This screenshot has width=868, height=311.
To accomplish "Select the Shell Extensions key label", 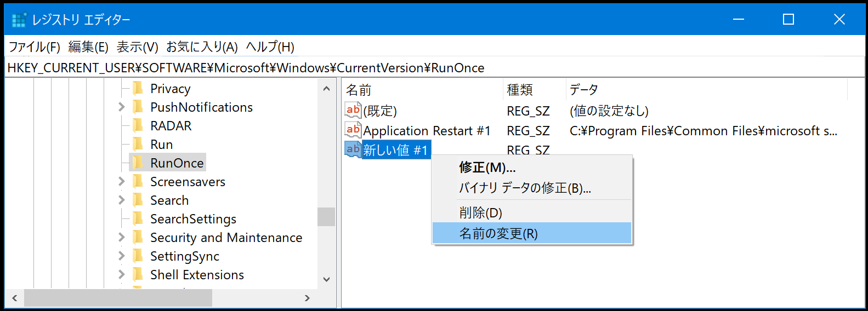I will [197, 274].
